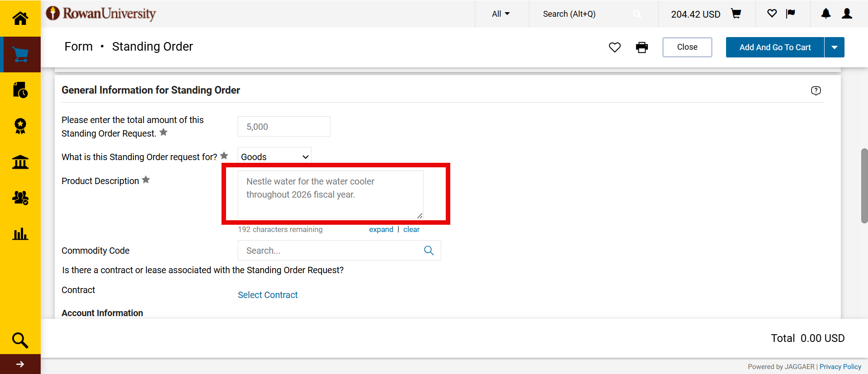The width and height of the screenshot is (868, 374).
Task: Expand the sidebar with arrow button
Action: [x=20, y=364]
